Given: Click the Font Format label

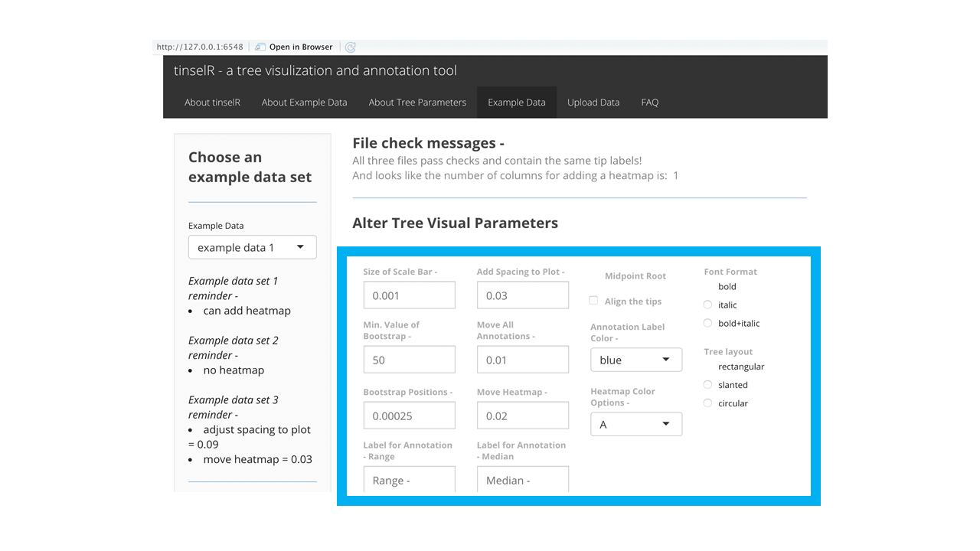Looking at the screenshot, I should 730,272.
